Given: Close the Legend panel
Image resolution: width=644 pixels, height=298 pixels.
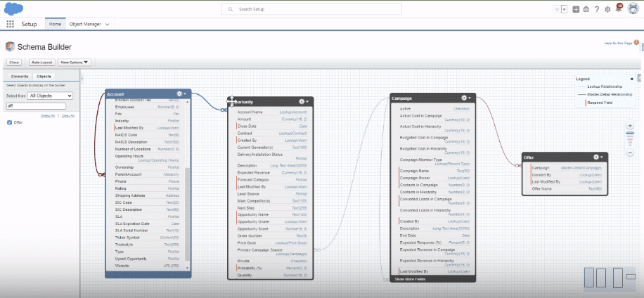Looking at the screenshot, I should pos(631,79).
